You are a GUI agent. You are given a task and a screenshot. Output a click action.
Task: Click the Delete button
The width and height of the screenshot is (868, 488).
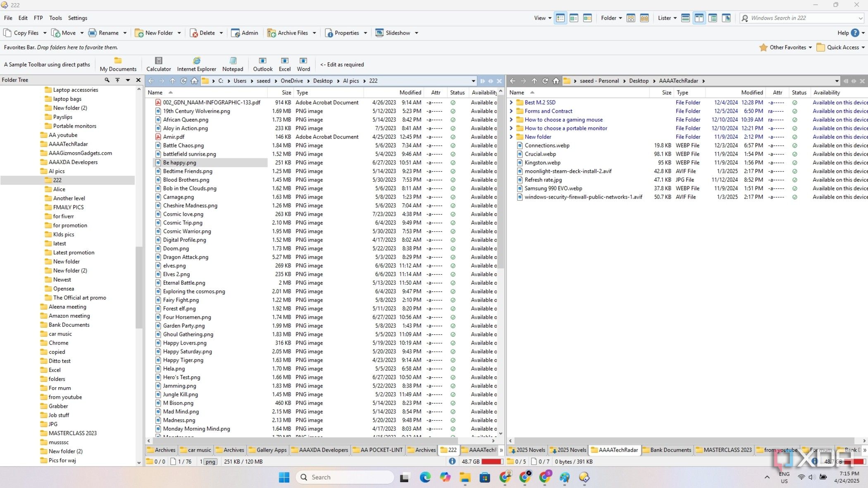(203, 33)
